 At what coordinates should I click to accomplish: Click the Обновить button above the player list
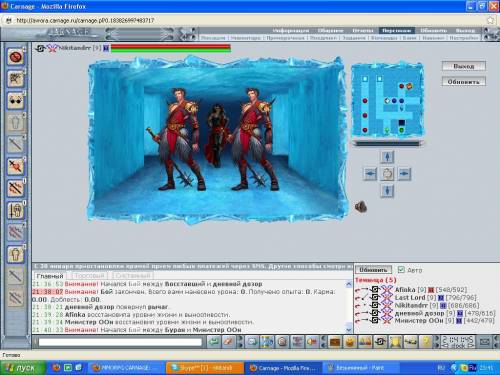373,270
